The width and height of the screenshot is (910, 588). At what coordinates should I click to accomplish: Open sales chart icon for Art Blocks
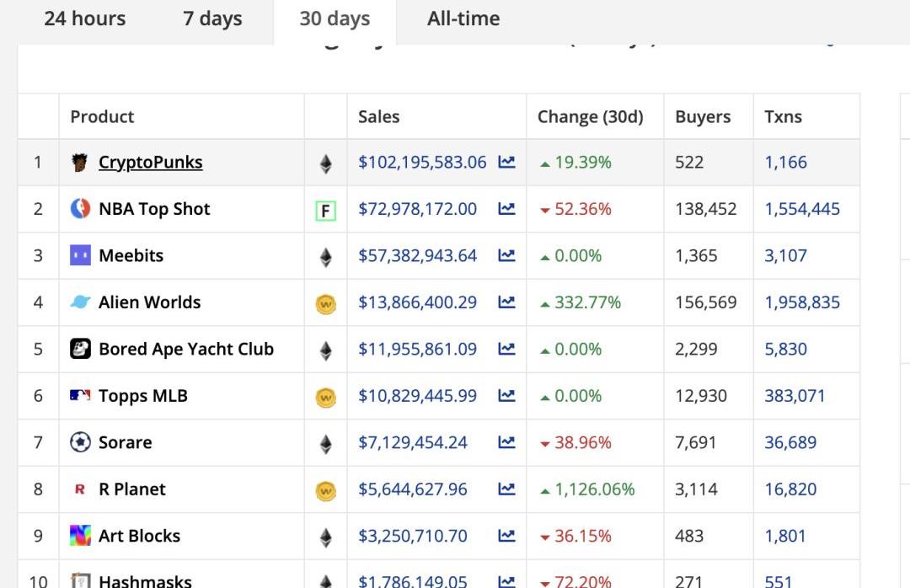(506, 536)
